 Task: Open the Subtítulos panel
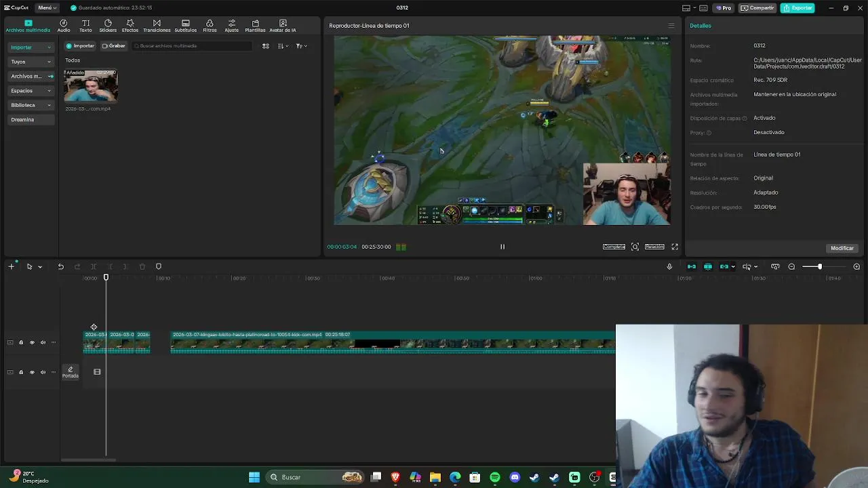(185, 26)
